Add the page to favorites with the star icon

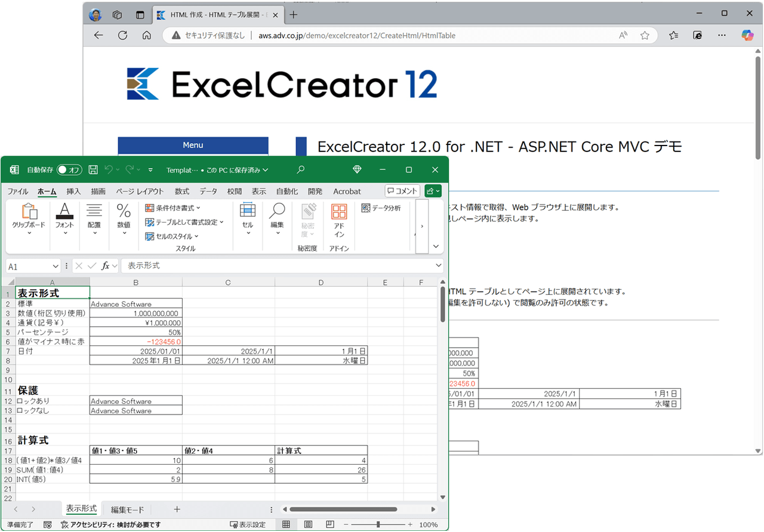pos(645,35)
